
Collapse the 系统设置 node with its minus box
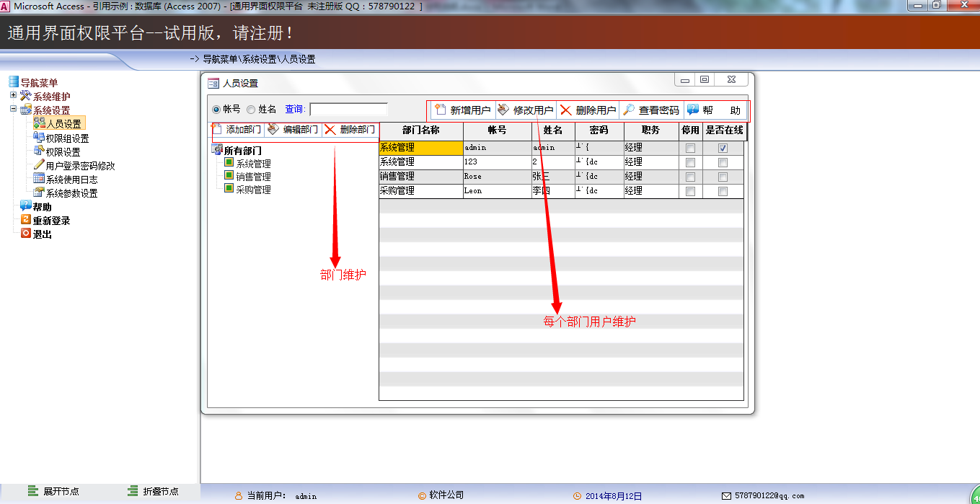13,110
